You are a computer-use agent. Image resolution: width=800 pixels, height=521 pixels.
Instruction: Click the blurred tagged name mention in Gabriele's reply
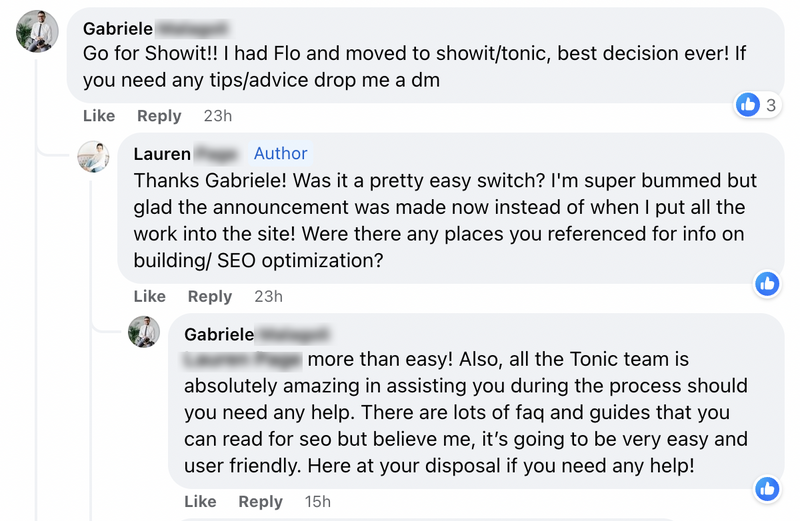click(x=243, y=359)
